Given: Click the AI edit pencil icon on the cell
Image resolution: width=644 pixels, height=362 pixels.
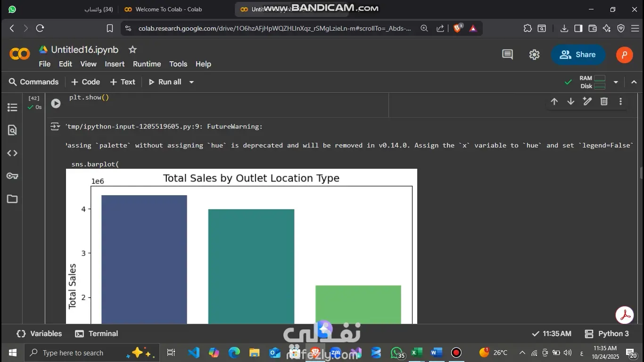Looking at the screenshot, I should [587, 101].
